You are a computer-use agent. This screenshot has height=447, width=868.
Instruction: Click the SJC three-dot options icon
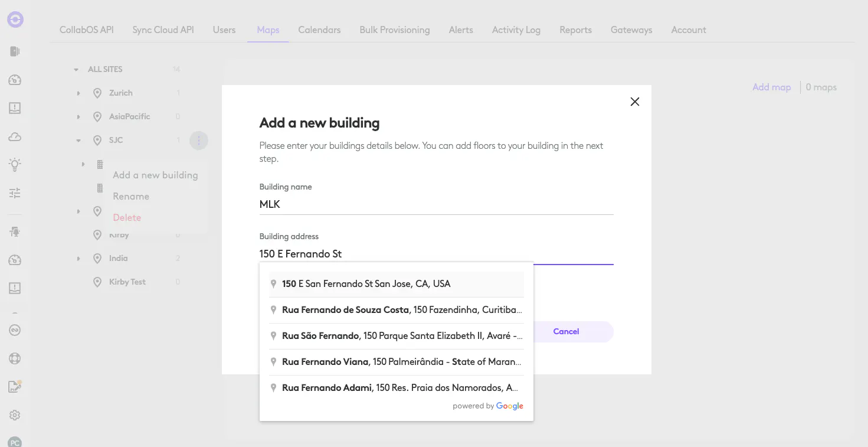click(x=199, y=141)
